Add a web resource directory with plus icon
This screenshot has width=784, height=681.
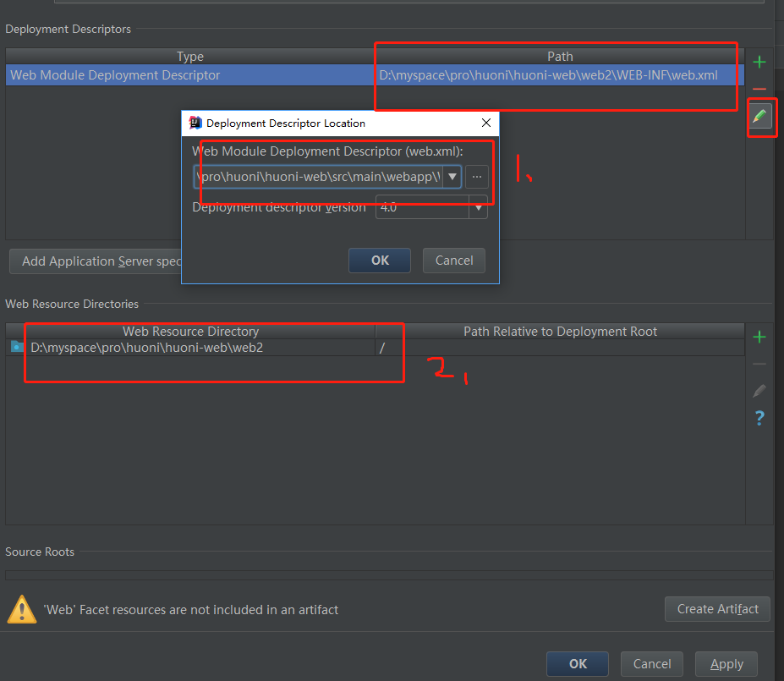(759, 337)
